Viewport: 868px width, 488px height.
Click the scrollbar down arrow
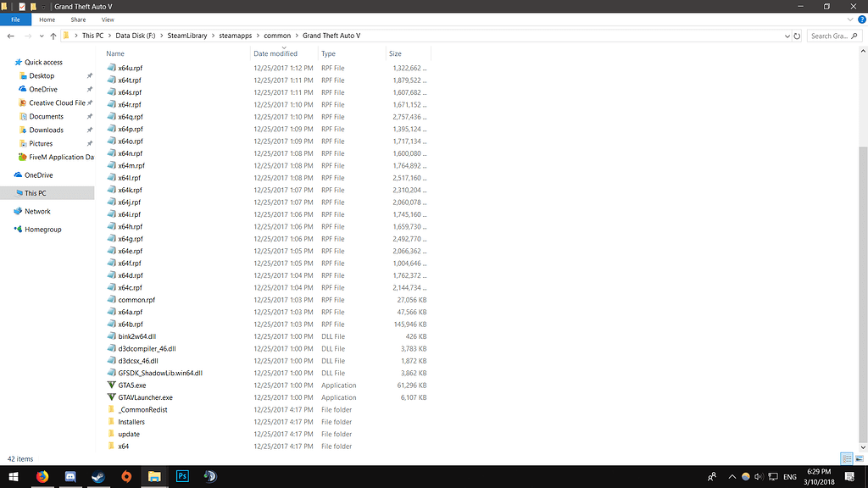pos(862,447)
